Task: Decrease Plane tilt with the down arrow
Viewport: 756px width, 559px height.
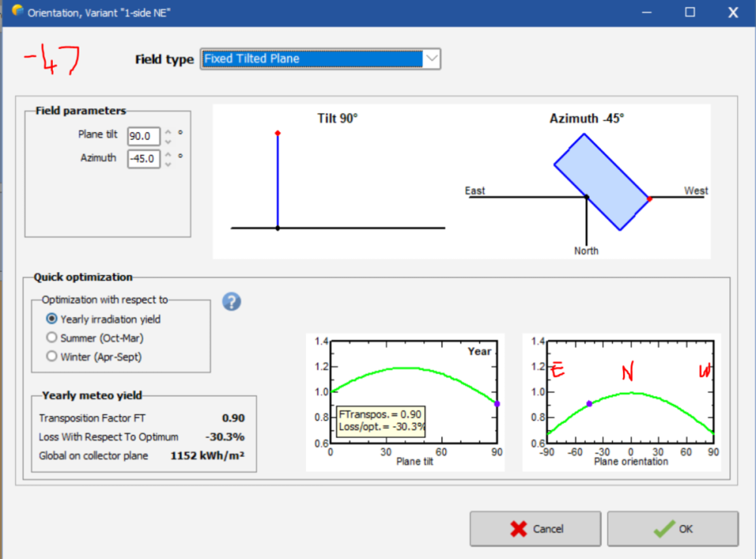Action: pyautogui.click(x=168, y=141)
